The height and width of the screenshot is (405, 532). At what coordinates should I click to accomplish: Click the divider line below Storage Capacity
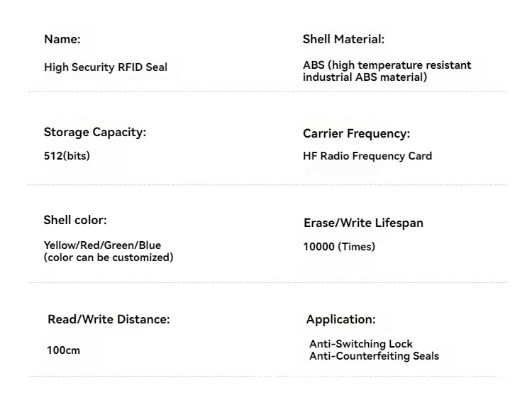tap(267, 185)
